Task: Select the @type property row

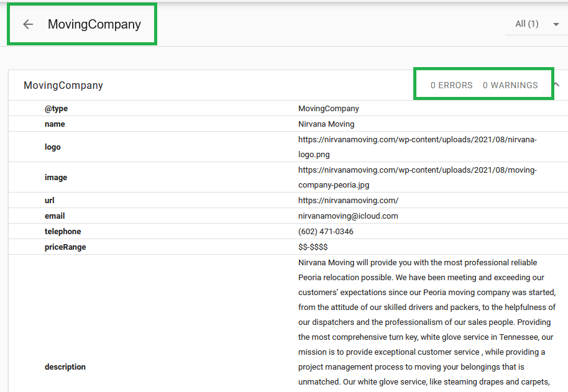Action: (x=56, y=109)
